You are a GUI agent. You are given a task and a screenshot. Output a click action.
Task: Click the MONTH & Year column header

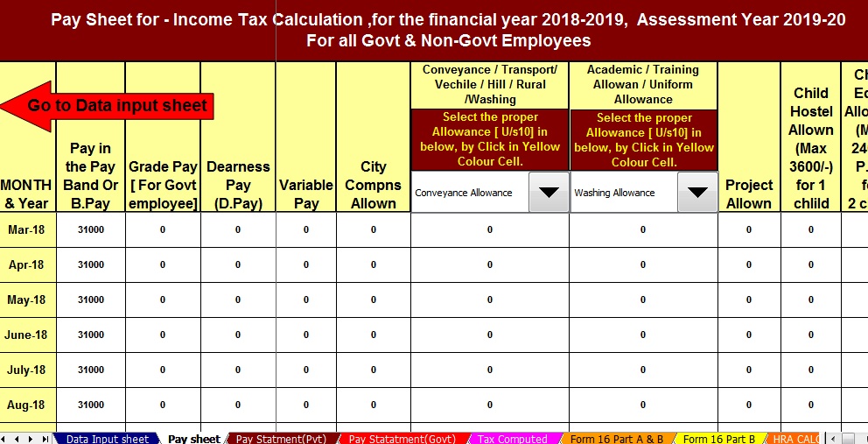pos(26,194)
